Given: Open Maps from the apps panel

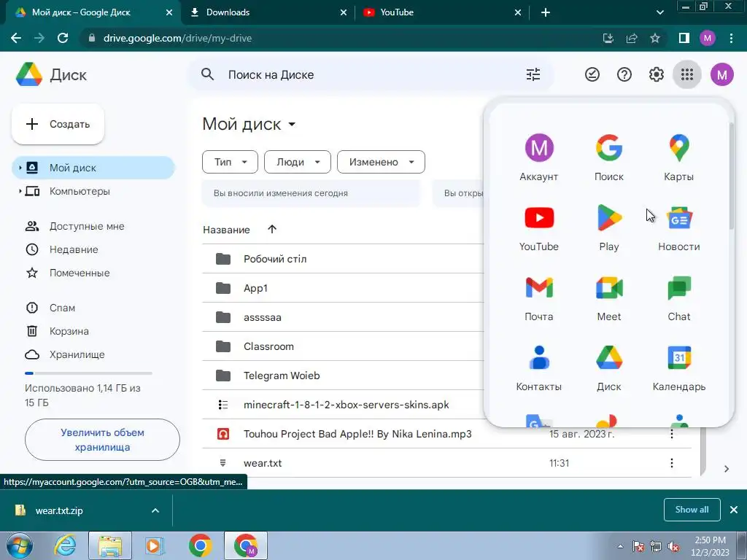Looking at the screenshot, I should [x=679, y=157].
